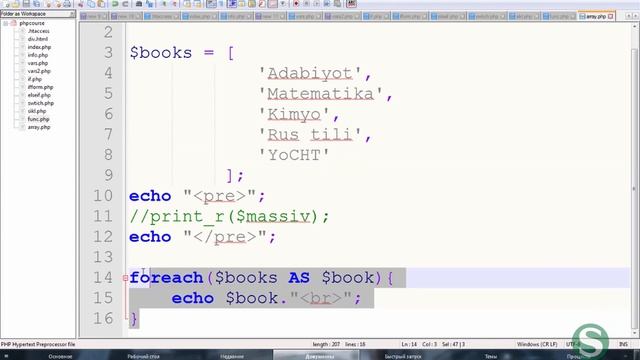The image size is (640, 360).
Task: Toggle Show All Characters toolbar icon
Action: (x=221, y=4)
